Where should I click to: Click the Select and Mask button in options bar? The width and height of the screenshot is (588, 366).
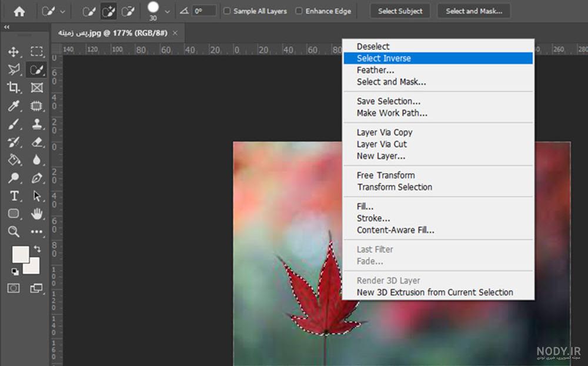click(x=474, y=11)
